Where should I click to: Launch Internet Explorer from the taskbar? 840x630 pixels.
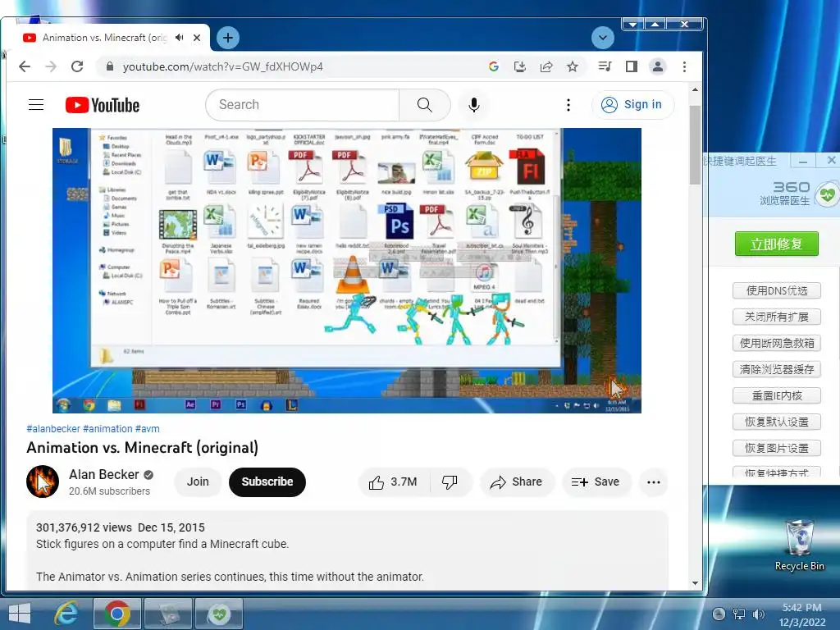67,614
